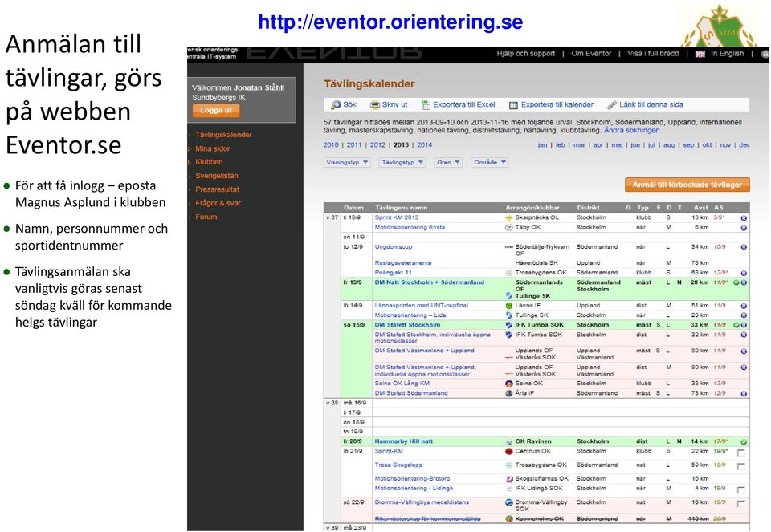Click Anmäl till förbockade tävlingar button
Screen dimensions: 771x532
687,185
